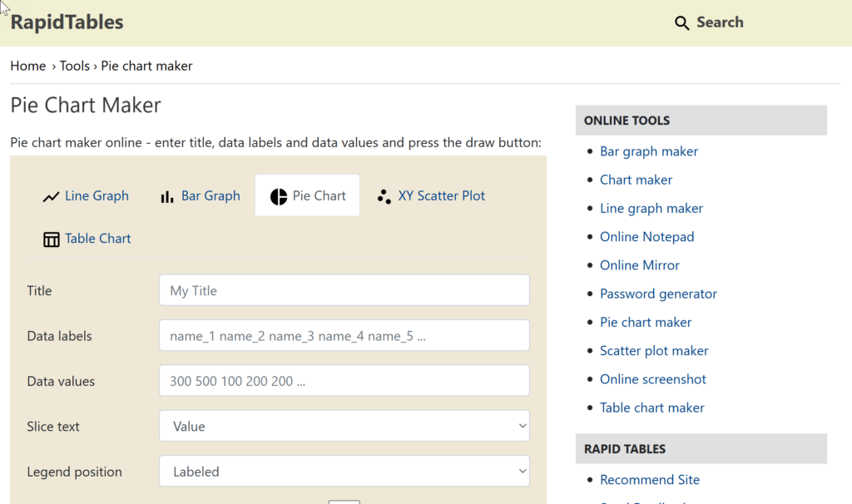852x504 pixels.
Task: Click into the Data labels field
Action: click(344, 336)
